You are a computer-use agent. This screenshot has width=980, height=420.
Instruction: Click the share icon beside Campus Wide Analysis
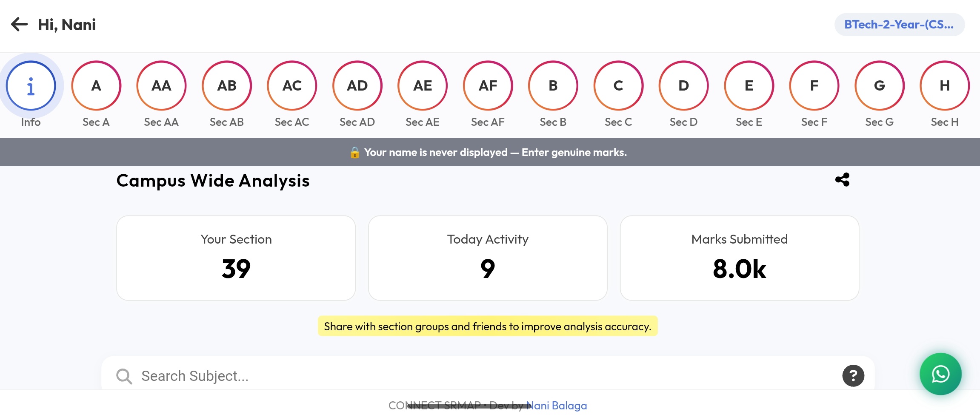(842, 180)
